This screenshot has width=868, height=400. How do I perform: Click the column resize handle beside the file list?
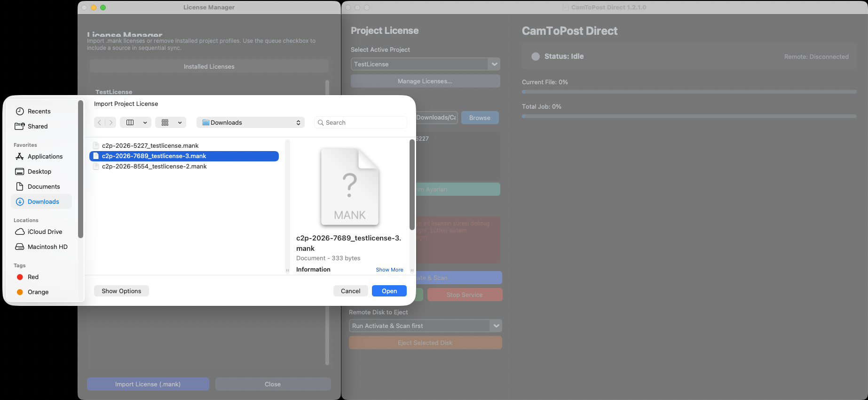[287, 270]
